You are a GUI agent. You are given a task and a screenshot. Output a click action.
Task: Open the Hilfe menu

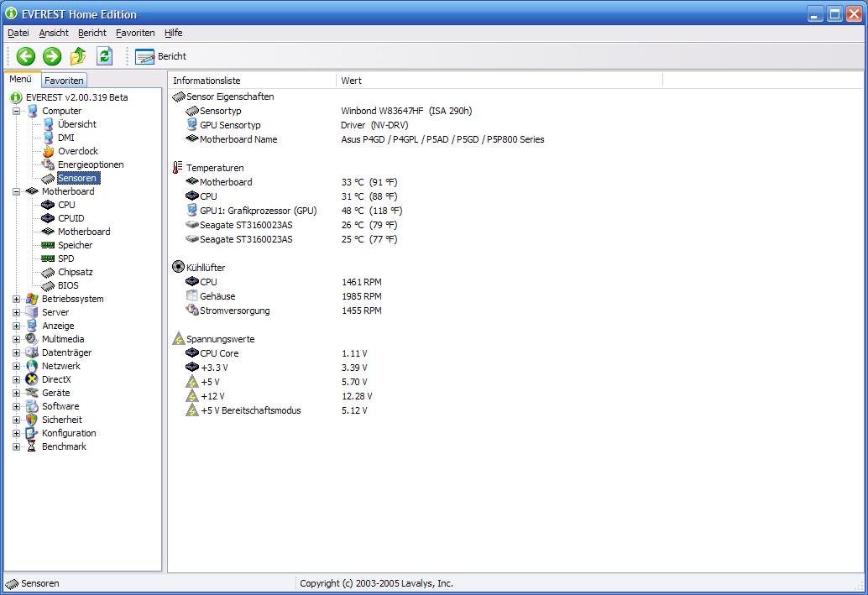pyautogui.click(x=173, y=33)
